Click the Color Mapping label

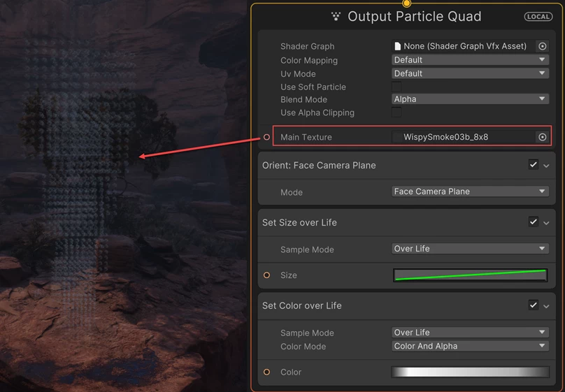click(309, 60)
